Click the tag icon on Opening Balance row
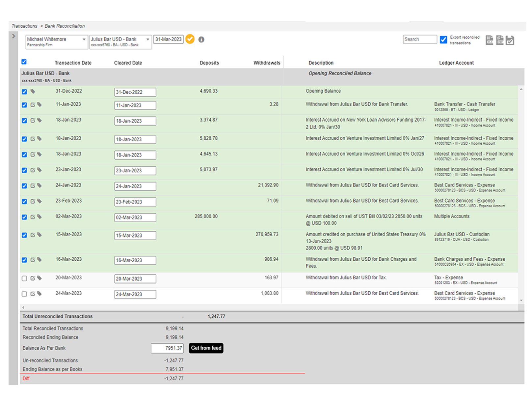This screenshot has height=406, width=532. [x=33, y=91]
